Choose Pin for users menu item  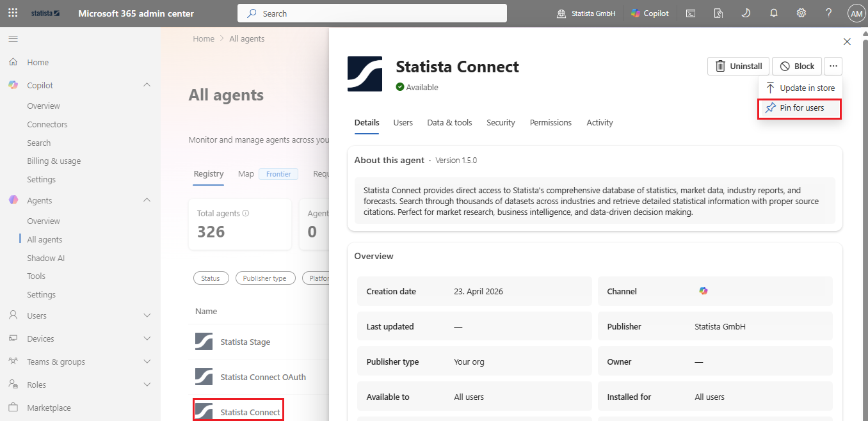coord(800,108)
